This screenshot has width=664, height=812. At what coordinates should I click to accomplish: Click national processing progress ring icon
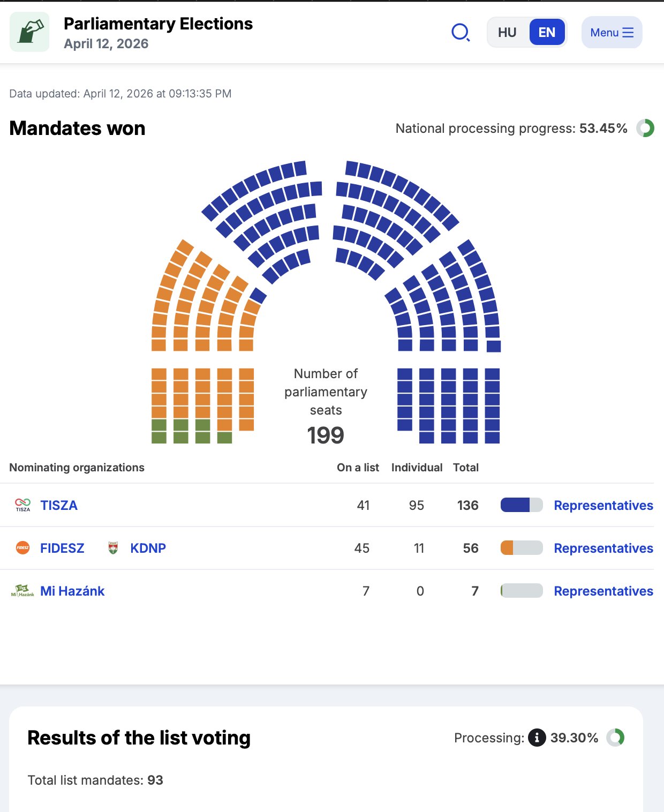click(645, 129)
